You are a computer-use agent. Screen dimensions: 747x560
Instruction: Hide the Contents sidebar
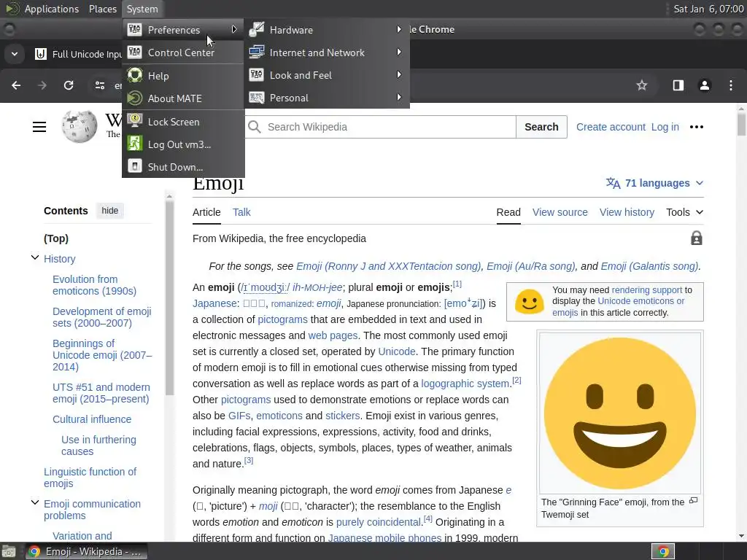coord(109,211)
